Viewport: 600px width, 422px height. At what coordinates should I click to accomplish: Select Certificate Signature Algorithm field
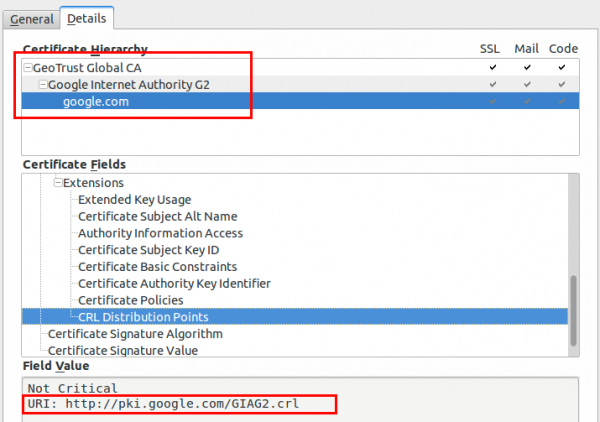135,334
